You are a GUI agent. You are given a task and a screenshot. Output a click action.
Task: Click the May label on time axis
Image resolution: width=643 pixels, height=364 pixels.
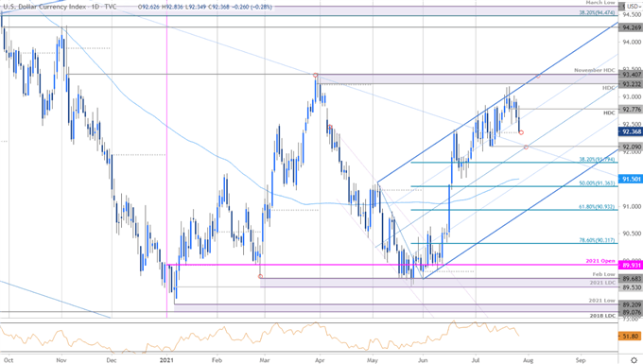click(x=373, y=360)
